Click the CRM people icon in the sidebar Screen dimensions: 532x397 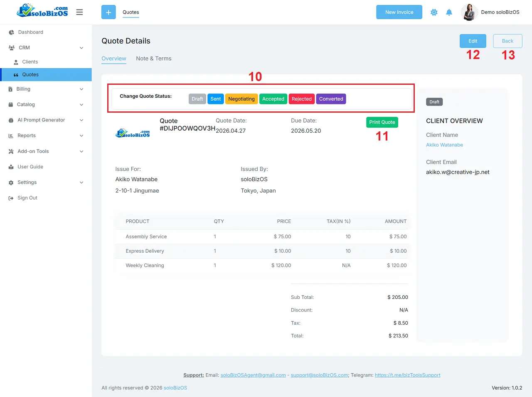(x=12, y=48)
